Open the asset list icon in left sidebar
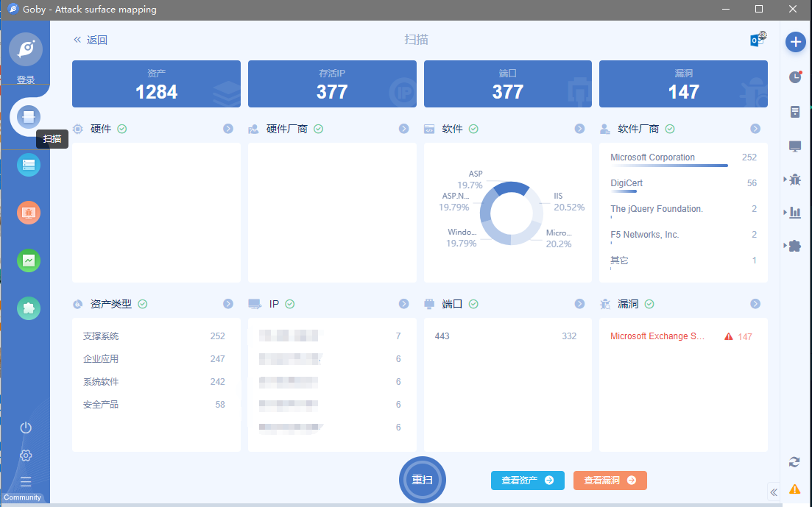The height and width of the screenshot is (507, 812). [29, 165]
